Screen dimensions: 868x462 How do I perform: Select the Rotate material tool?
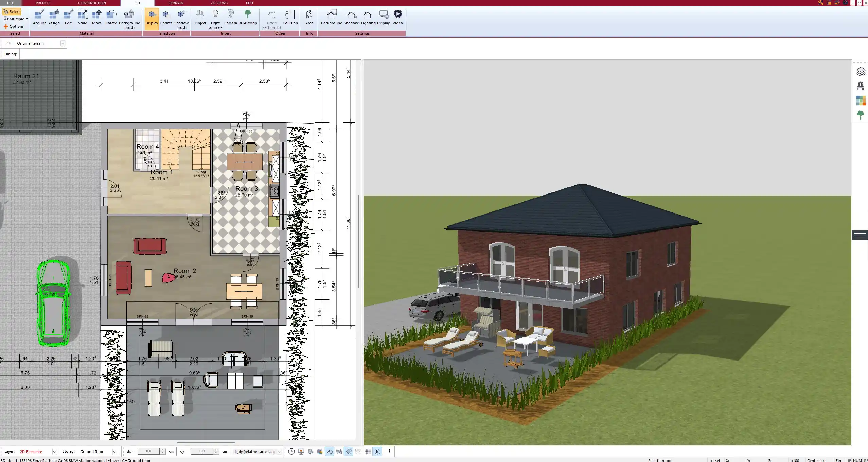111,18
